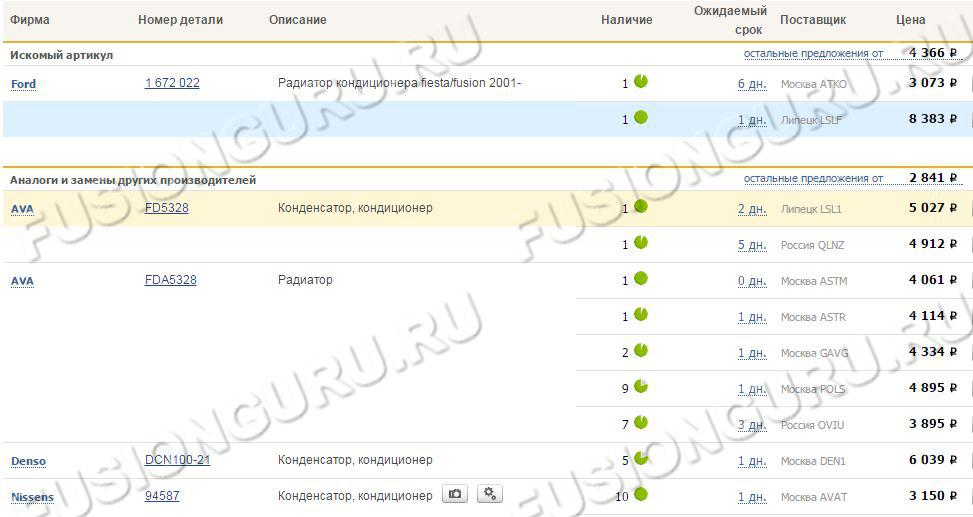The width and height of the screenshot is (973, 517).
Task: Click availability icon for Москва GAVG
Action: click(x=641, y=351)
